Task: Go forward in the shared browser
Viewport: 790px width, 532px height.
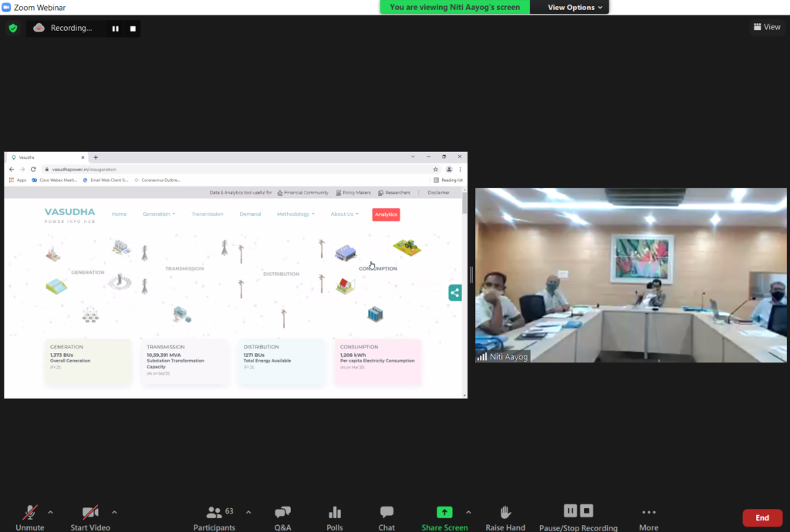Action: (x=22, y=170)
